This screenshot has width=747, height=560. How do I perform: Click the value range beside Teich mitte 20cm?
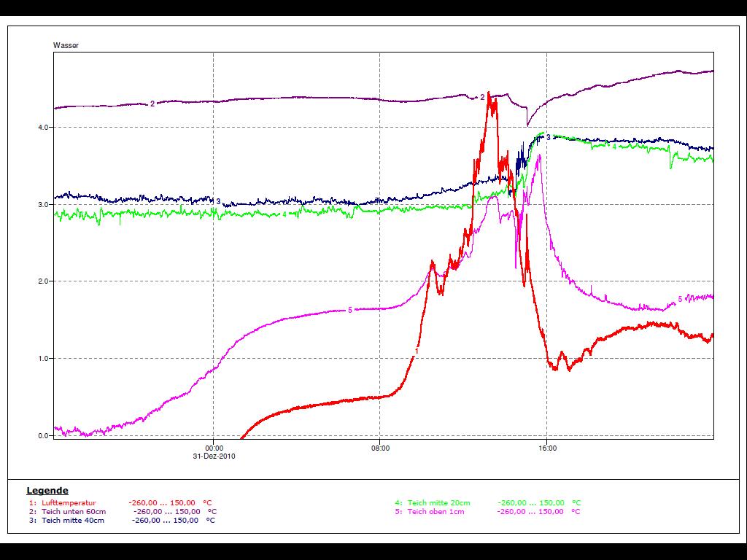click(x=530, y=502)
